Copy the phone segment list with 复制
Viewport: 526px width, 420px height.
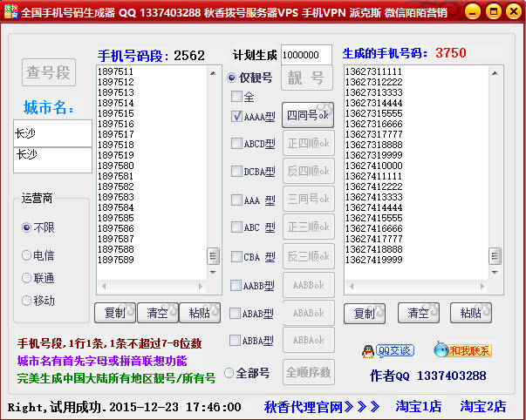pos(115,313)
